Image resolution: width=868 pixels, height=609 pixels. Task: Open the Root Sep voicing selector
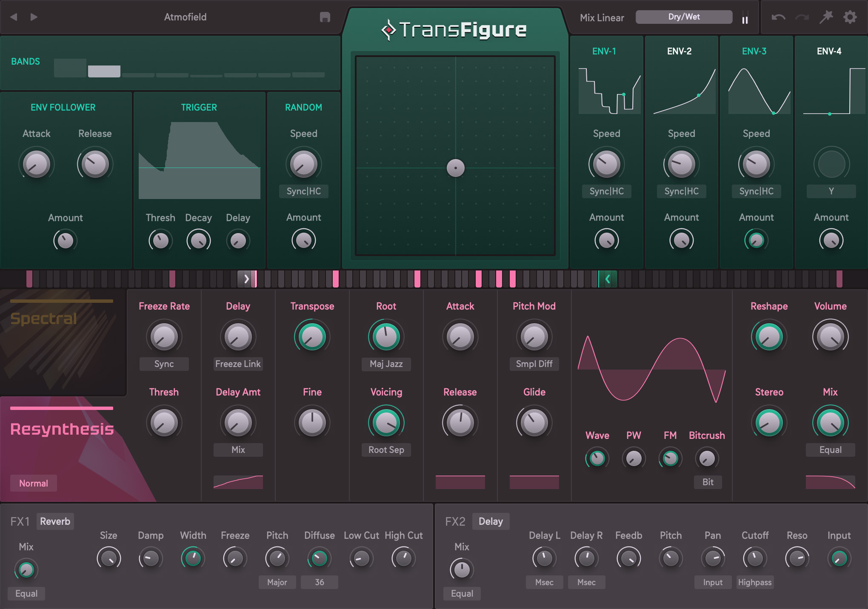click(x=385, y=450)
